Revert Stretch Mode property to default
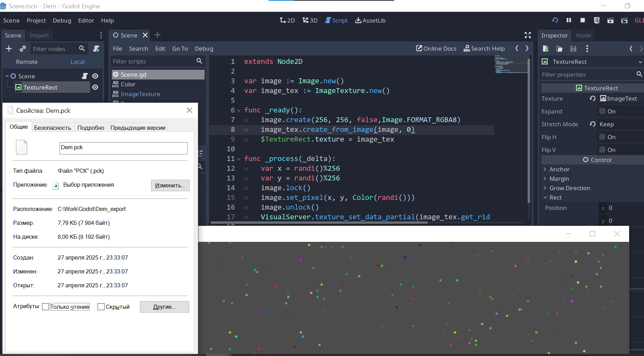The height and width of the screenshot is (356, 644). [x=593, y=124]
